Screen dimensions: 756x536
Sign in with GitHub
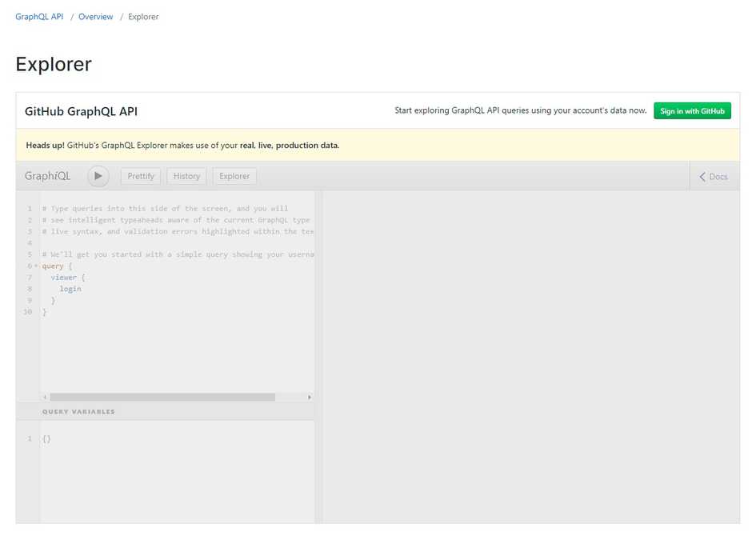[x=692, y=111]
